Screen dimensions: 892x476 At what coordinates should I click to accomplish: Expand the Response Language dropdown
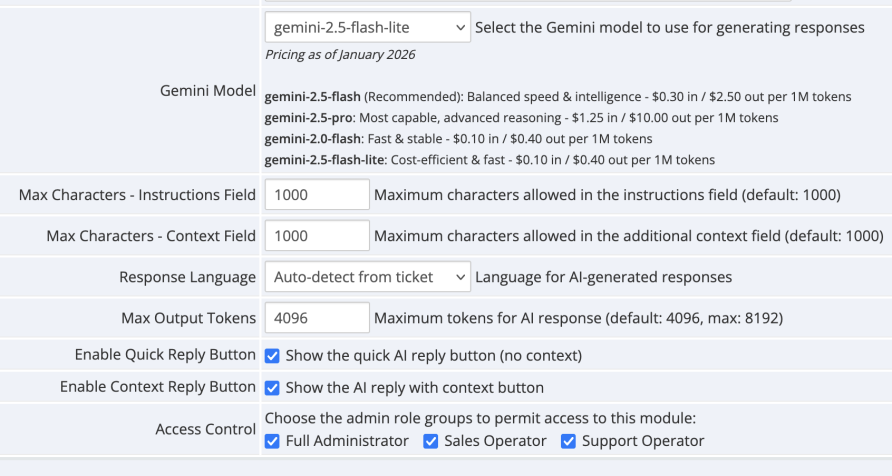coord(367,277)
